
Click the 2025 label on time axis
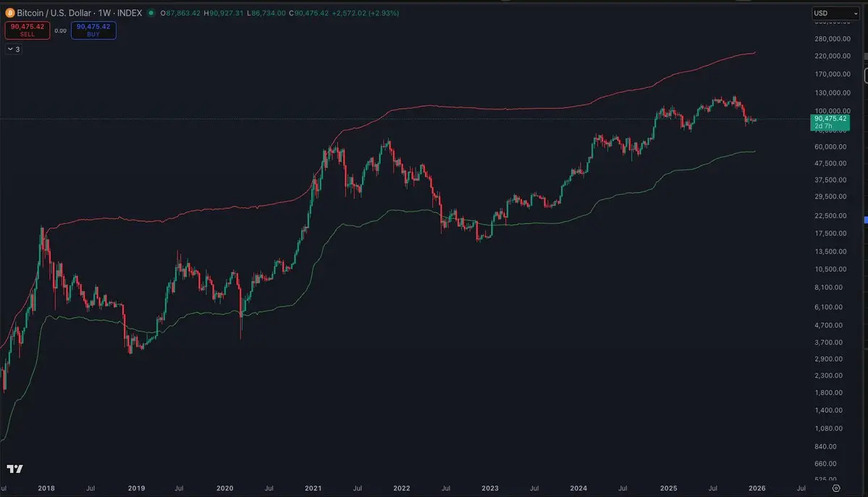(669, 488)
